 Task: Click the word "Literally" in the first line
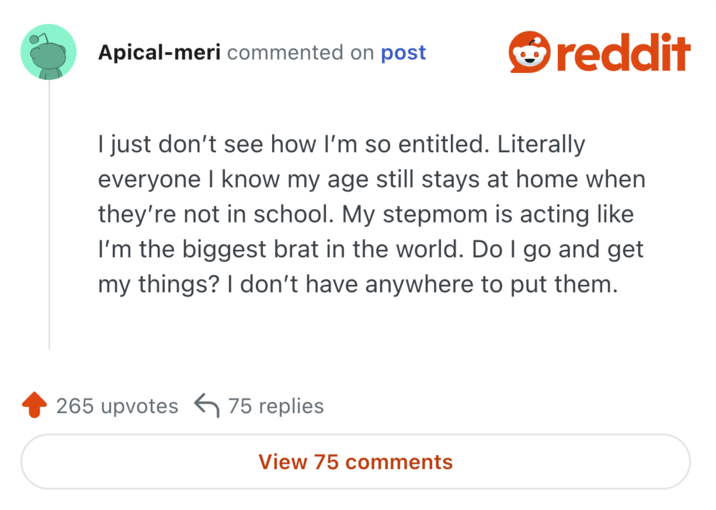click(x=540, y=144)
